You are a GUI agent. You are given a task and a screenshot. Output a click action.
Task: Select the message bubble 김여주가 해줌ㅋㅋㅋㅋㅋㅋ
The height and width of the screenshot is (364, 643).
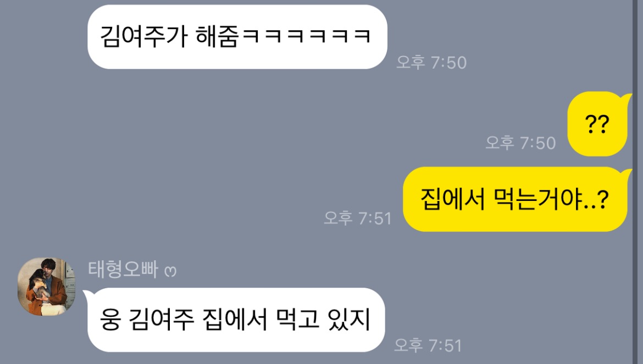pos(237,37)
